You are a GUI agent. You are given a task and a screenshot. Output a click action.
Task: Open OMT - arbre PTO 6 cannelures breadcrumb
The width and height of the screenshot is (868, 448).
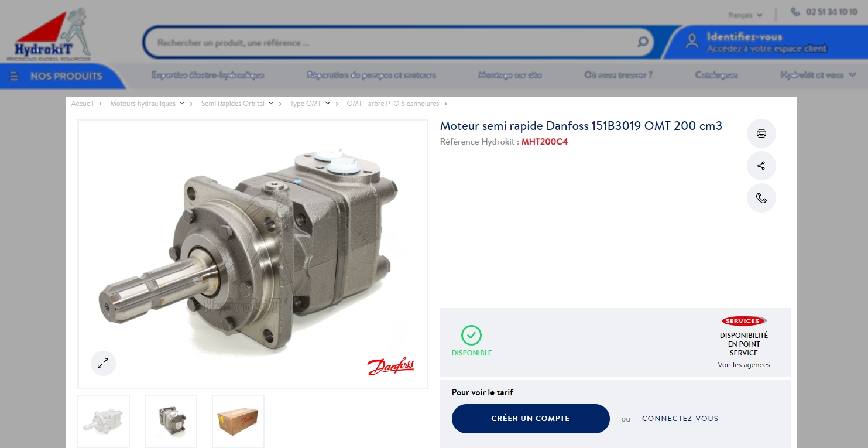click(x=393, y=104)
